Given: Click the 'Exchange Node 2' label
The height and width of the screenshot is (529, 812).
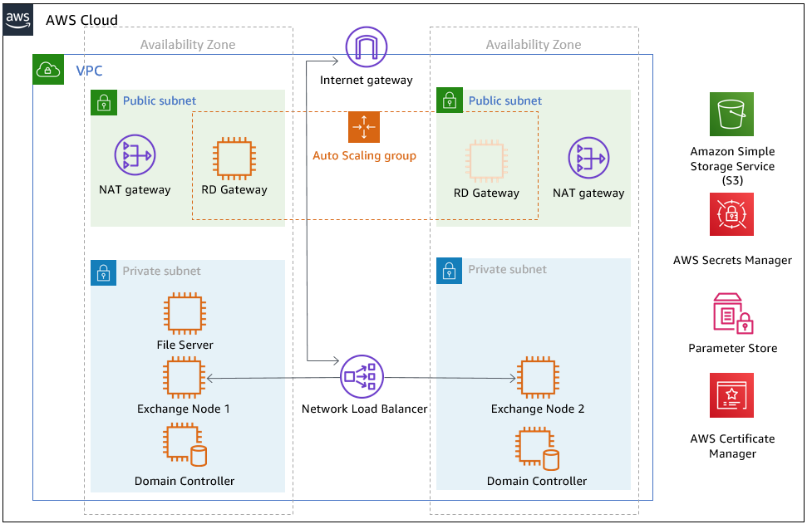Looking at the screenshot, I should (538, 409).
